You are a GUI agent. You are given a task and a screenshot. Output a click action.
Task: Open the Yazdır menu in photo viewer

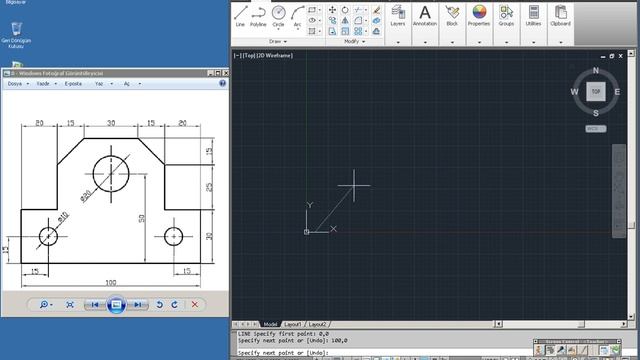point(46,84)
